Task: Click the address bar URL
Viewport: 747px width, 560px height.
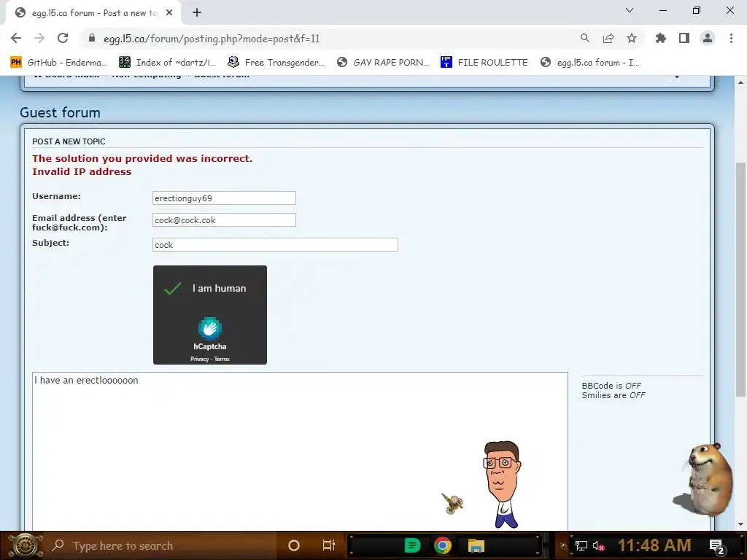Action: [x=212, y=39]
